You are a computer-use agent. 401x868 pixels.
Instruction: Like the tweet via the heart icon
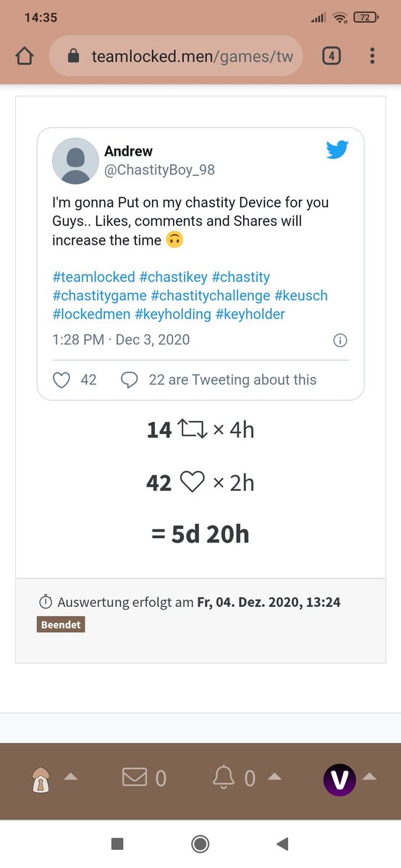pyautogui.click(x=62, y=380)
